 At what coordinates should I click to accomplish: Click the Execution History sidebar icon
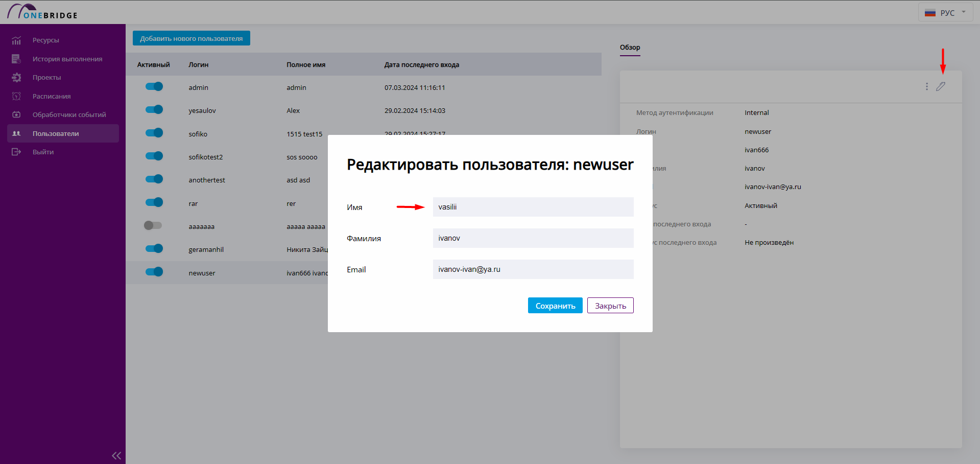[16, 59]
